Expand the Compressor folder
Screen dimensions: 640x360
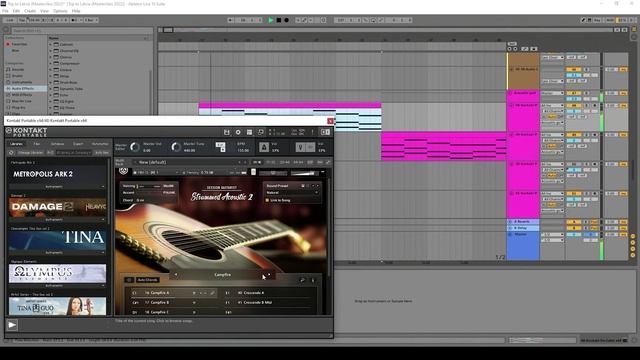click(51, 64)
